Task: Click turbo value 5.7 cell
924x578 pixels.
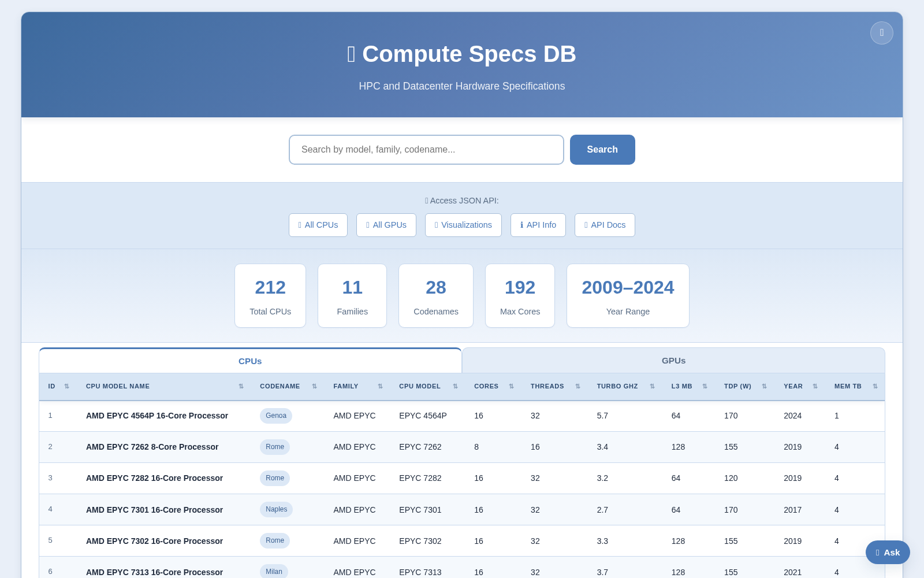Action: click(x=602, y=416)
